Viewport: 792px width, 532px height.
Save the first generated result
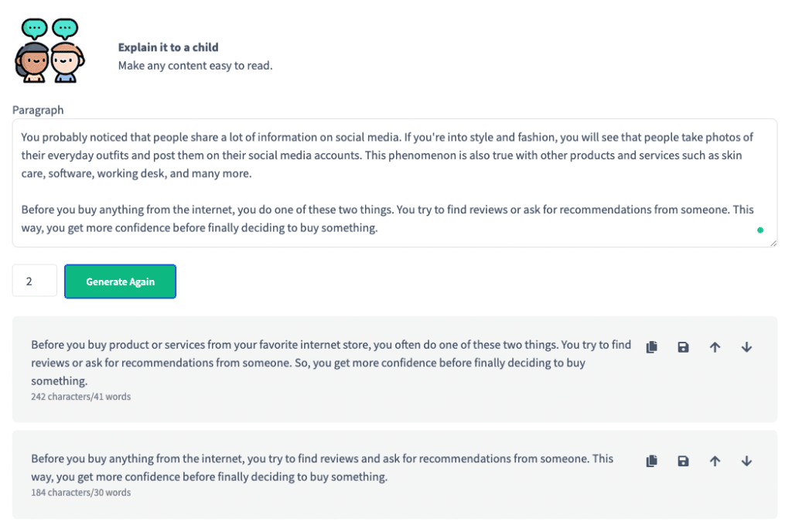pyautogui.click(x=683, y=346)
